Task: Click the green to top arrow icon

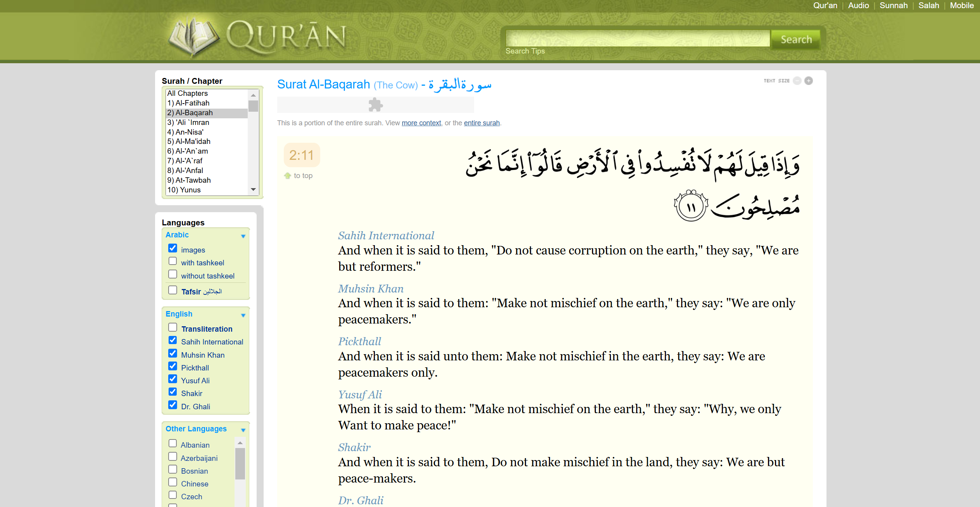Action: (288, 176)
